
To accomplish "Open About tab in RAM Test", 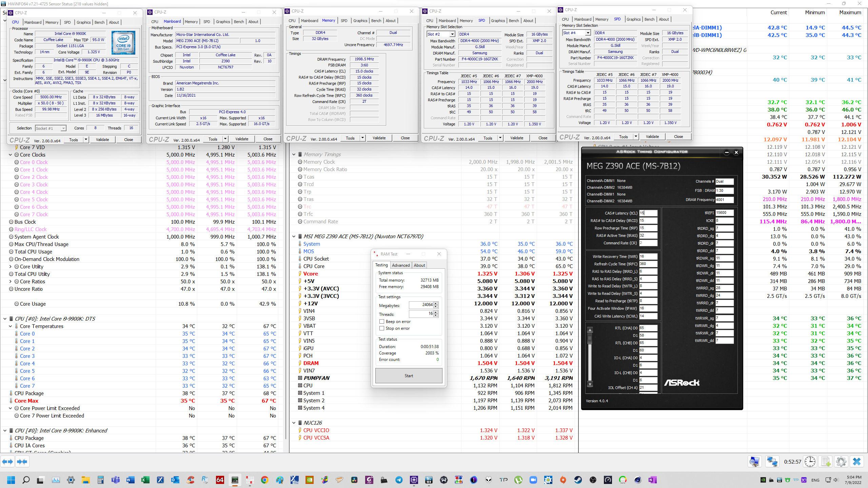I will pos(419,265).
